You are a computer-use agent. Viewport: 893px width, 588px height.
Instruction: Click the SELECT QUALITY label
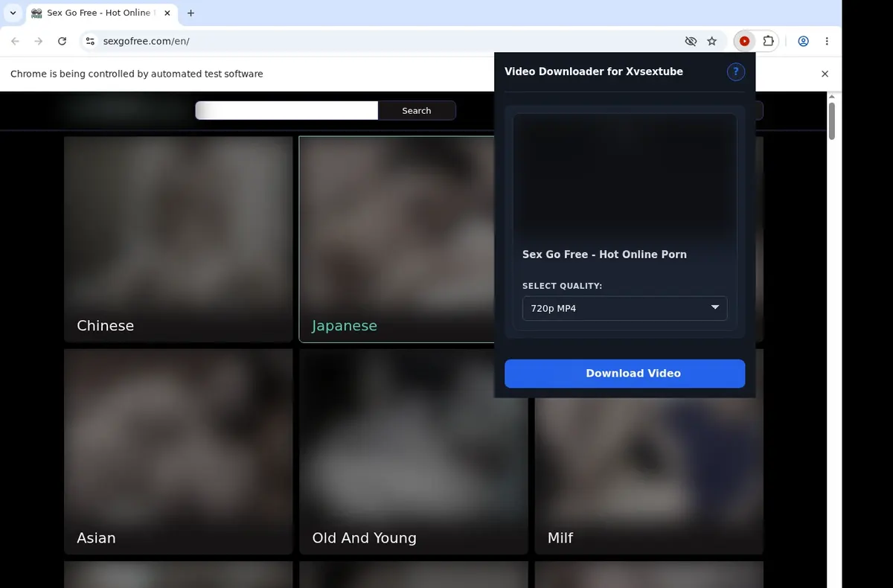tap(562, 286)
